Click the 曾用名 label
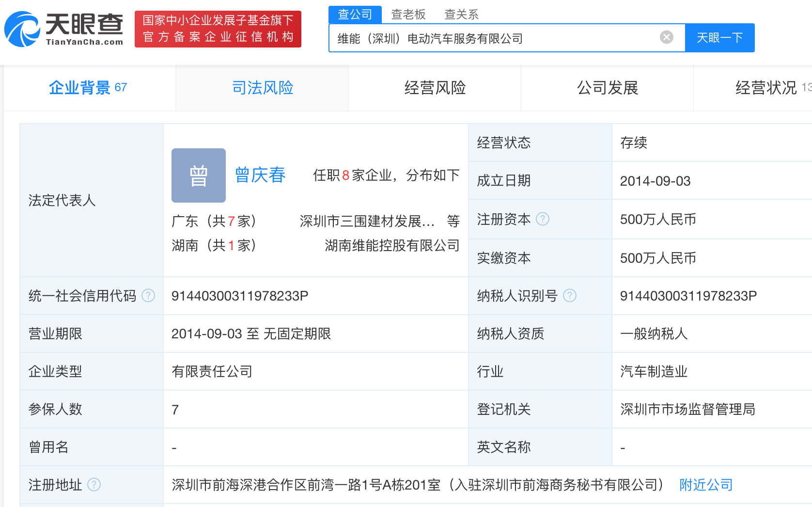This screenshot has width=812, height=507. [48, 447]
